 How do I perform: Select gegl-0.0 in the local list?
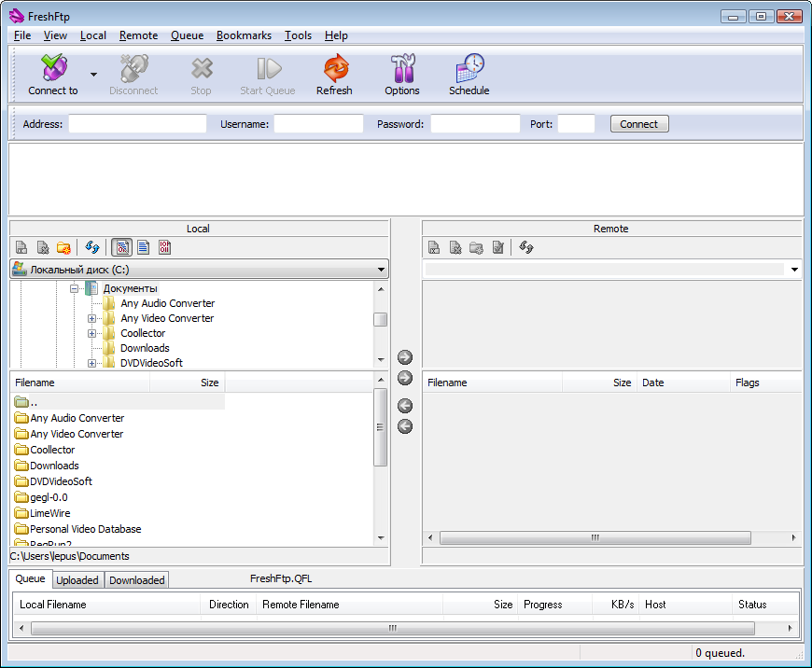(49, 497)
